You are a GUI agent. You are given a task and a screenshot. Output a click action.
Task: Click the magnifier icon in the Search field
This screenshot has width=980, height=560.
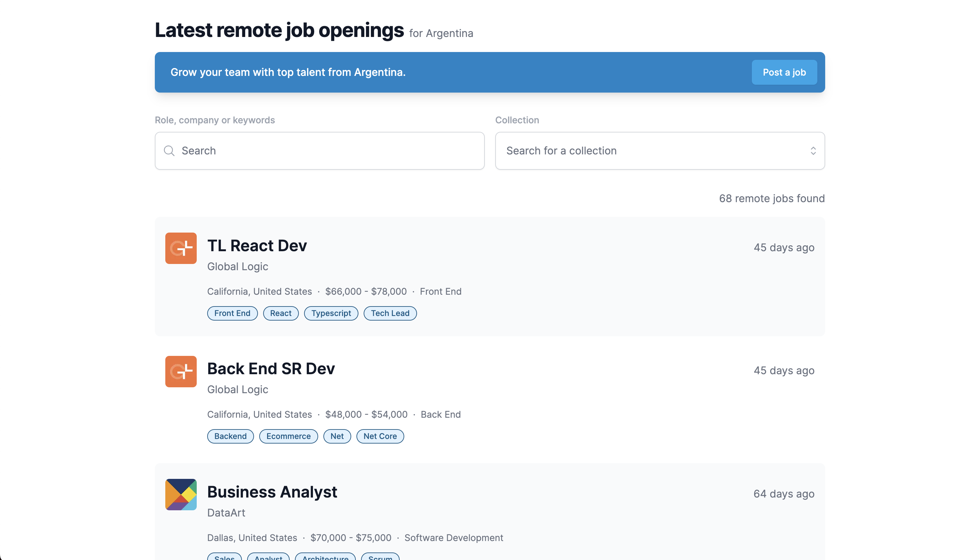(169, 151)
